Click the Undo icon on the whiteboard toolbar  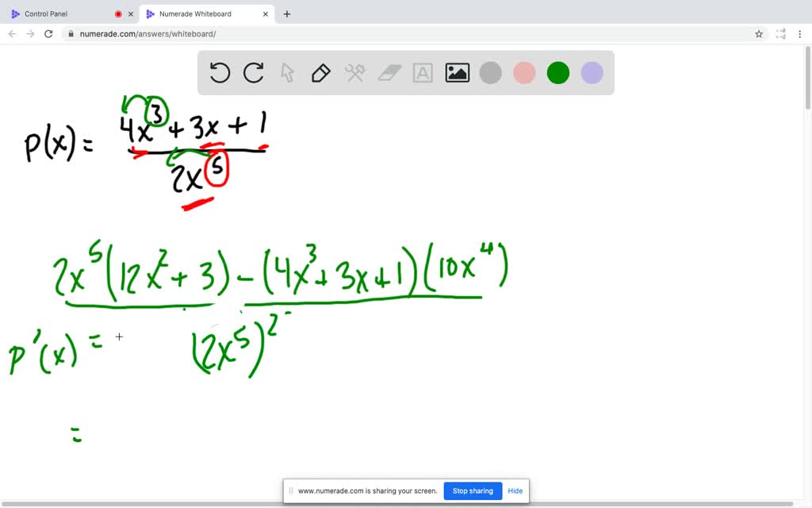[220, 73]
